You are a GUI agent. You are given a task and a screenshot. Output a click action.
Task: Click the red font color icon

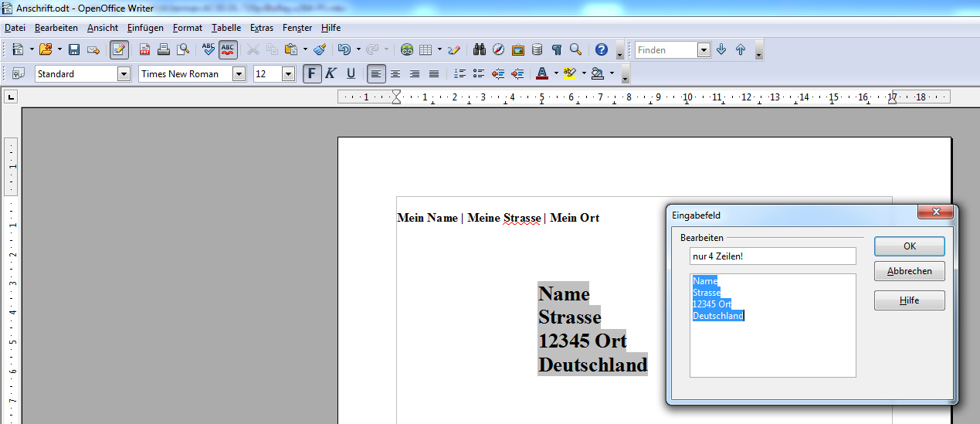[541, 74]
